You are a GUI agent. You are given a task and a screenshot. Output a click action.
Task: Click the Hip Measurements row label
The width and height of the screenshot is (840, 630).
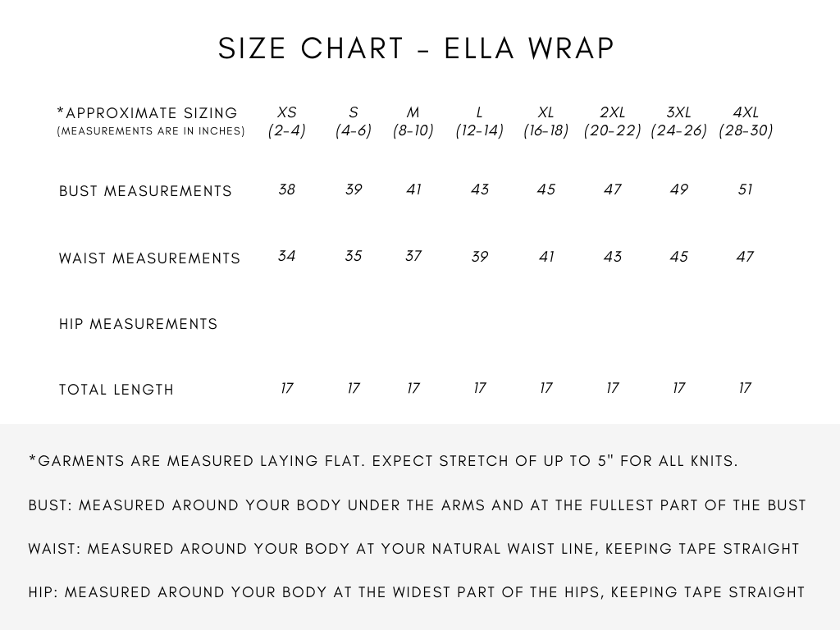tap(138, 324)
